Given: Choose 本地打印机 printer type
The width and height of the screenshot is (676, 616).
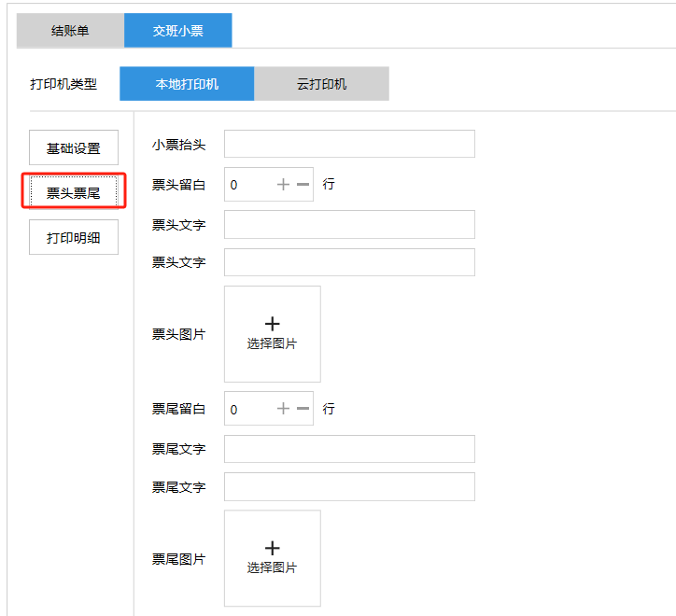Looking at the screenshot, I should pos(187,84).
